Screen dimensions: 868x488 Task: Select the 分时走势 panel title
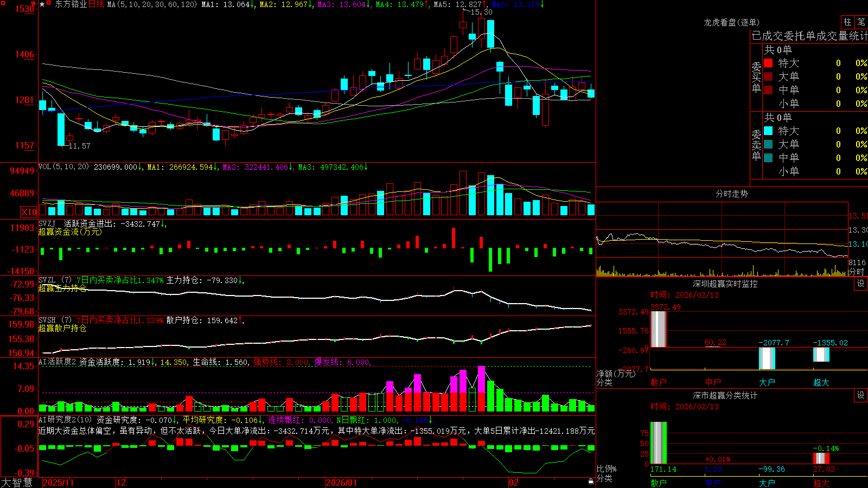click(731, 194)
